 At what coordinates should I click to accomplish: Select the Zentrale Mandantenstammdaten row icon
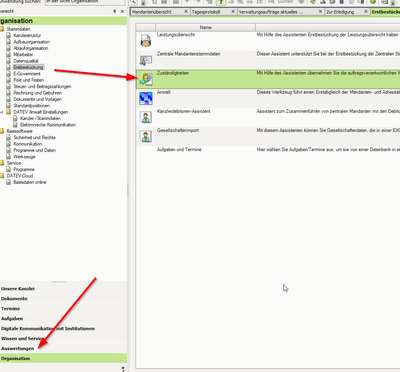tap(146, 60)
